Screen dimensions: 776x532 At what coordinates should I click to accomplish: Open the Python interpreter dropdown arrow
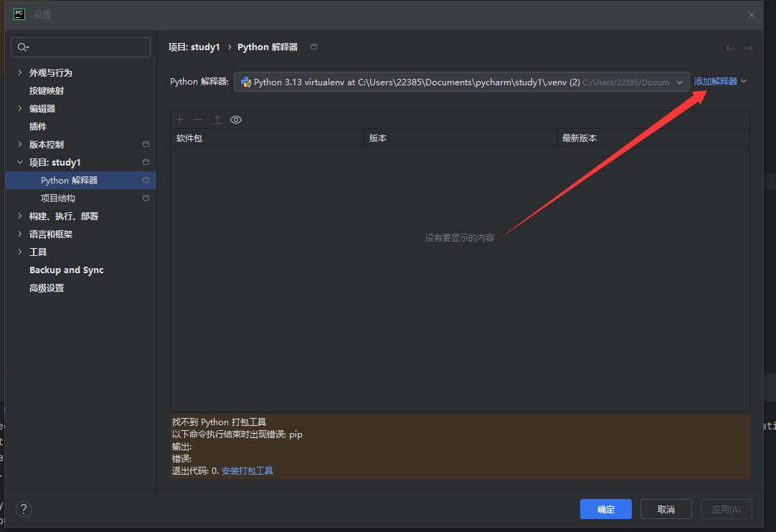coord(680,82)
